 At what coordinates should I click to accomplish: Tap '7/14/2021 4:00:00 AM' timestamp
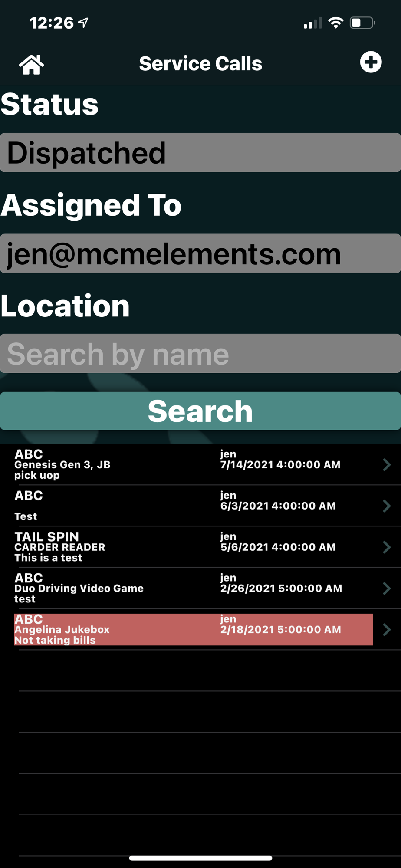(x=280, y=465)
